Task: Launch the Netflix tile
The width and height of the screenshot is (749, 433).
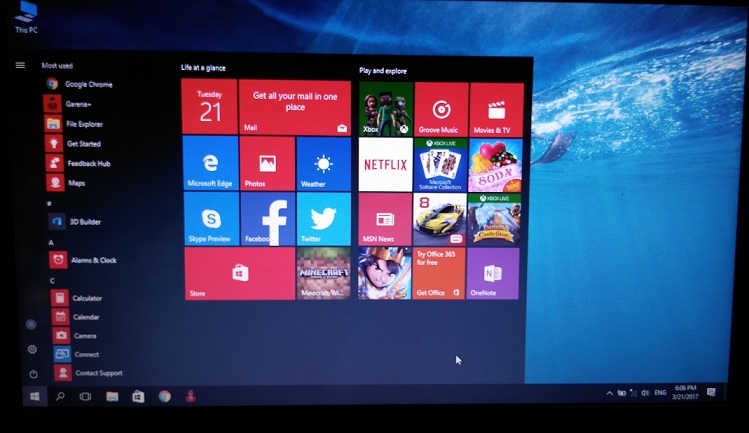Action: click(x=385, y=165)
